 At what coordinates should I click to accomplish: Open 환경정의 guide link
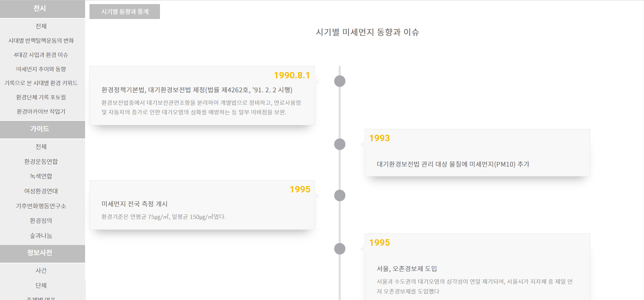coord(41,221)
